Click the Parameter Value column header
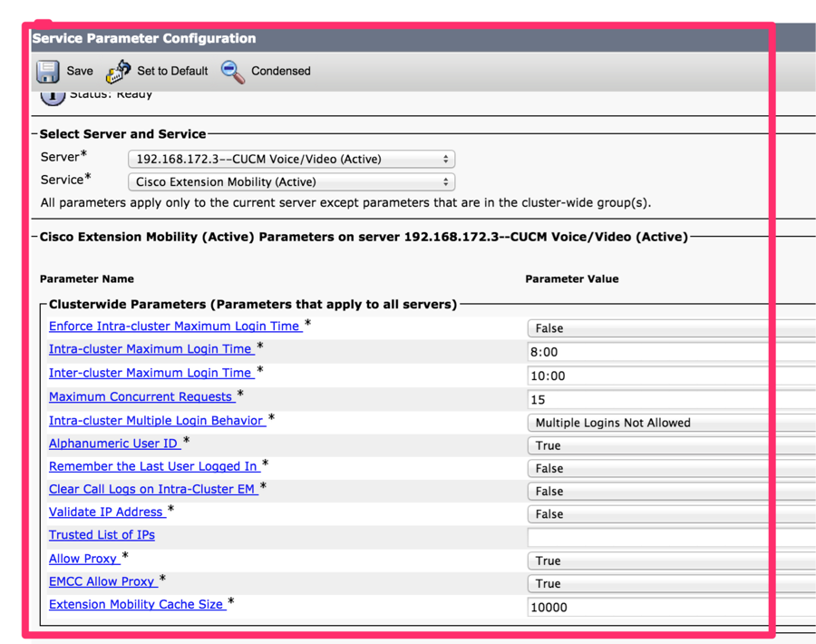 572,279
